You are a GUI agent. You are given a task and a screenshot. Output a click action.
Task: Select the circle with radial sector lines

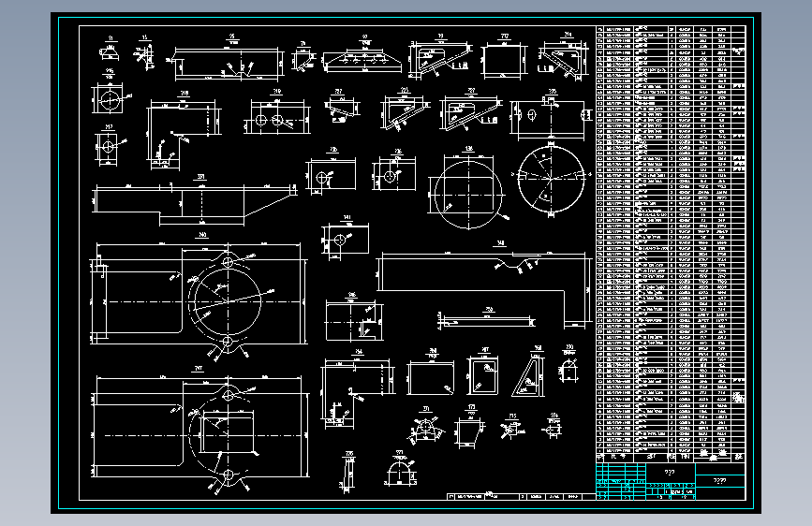tap(551, 179)
